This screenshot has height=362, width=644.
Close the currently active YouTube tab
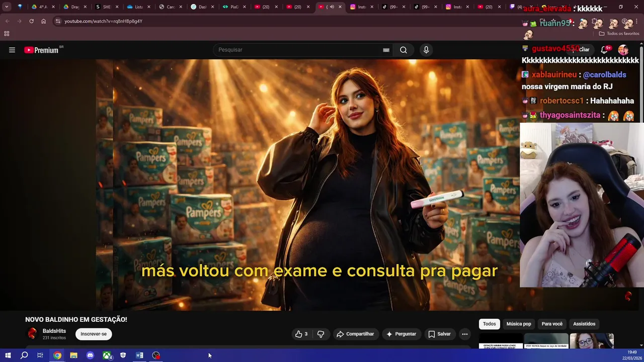[x=340, y=7]
